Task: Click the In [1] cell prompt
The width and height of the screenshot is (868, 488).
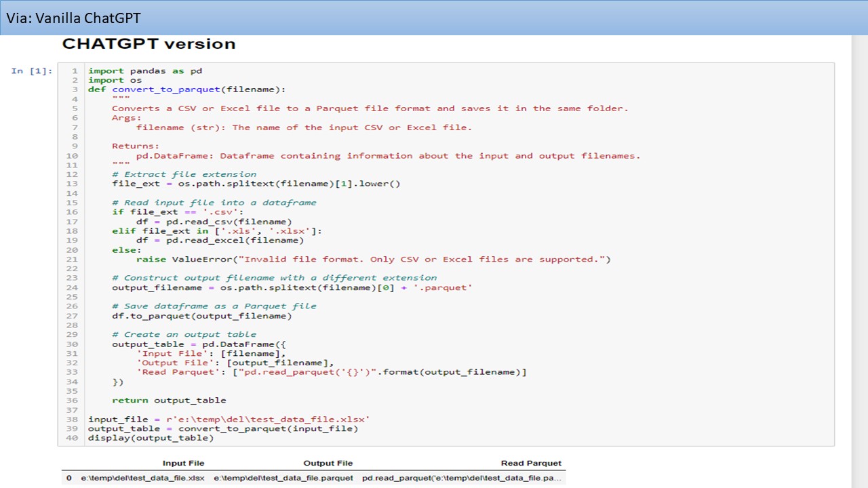Action: (31, 70)
